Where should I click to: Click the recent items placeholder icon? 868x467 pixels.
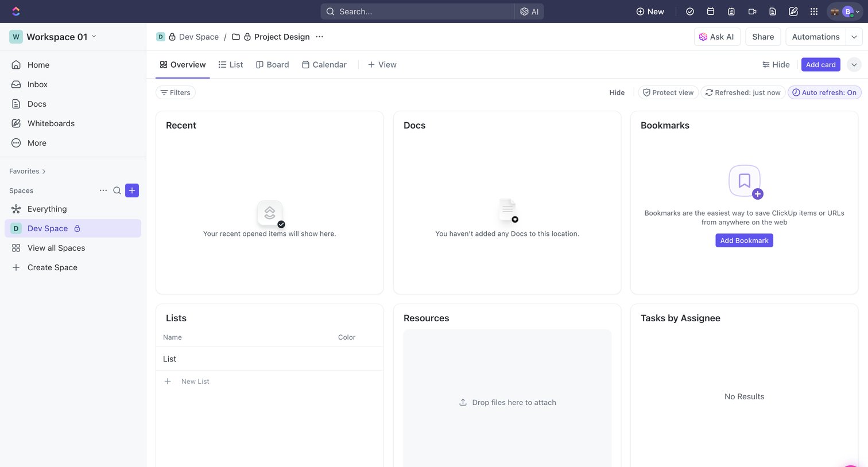tap(270, 213)
